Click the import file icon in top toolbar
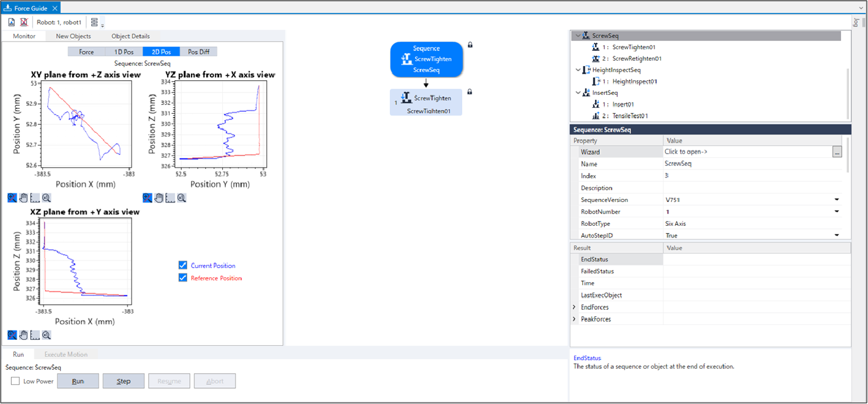 [12, 22]
